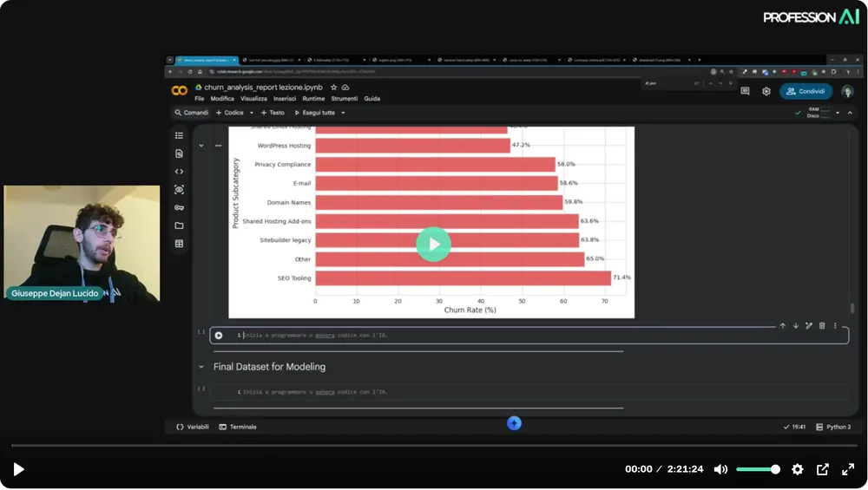This screenshot has width=868, height=490.
Task: Open the video player settings gear
Action: pos(797,469)
